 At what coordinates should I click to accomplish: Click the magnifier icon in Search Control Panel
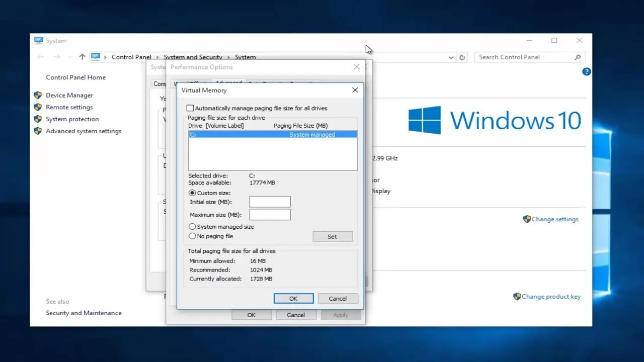coord(578,57)
